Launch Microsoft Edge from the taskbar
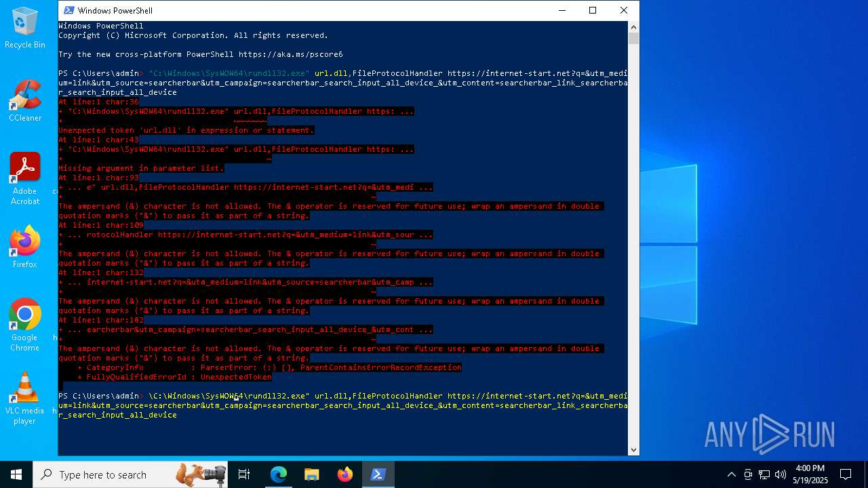868x488 pixels. [x=279, y=474]
